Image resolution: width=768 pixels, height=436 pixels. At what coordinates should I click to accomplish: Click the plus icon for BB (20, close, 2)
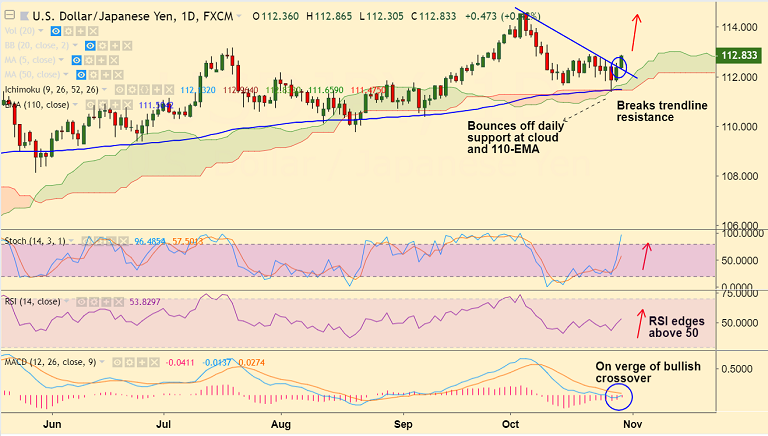tap(115, 46)
